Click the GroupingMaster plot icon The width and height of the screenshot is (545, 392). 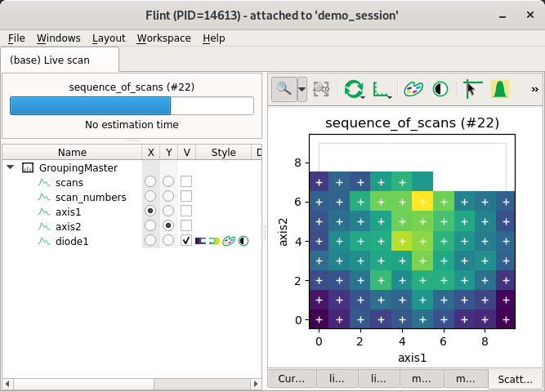28,168
